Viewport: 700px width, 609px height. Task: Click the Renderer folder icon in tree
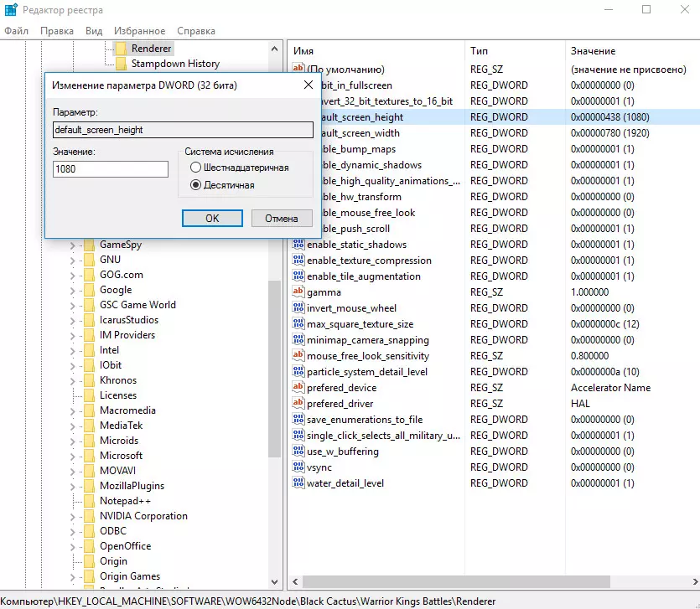click(x=121, y=49)
